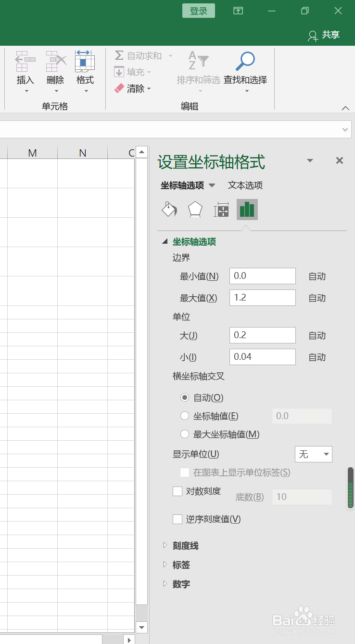Open Ribbon Display Options icon

238,11
